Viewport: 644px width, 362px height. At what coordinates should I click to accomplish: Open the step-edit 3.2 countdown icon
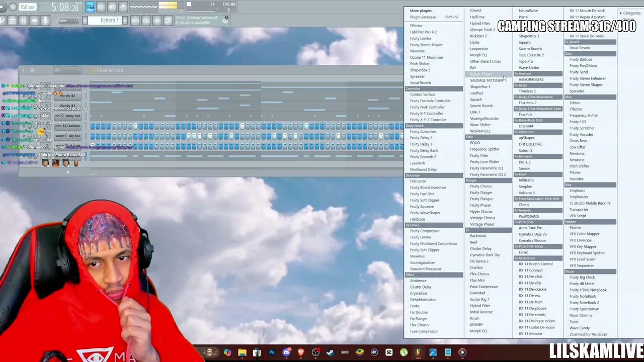tap(101, 7)
